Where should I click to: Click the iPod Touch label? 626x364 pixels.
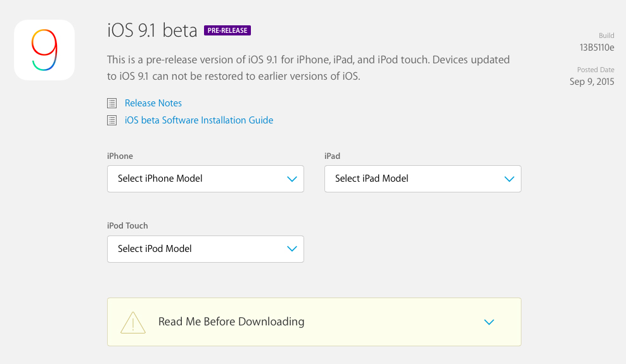coord(127,225)
